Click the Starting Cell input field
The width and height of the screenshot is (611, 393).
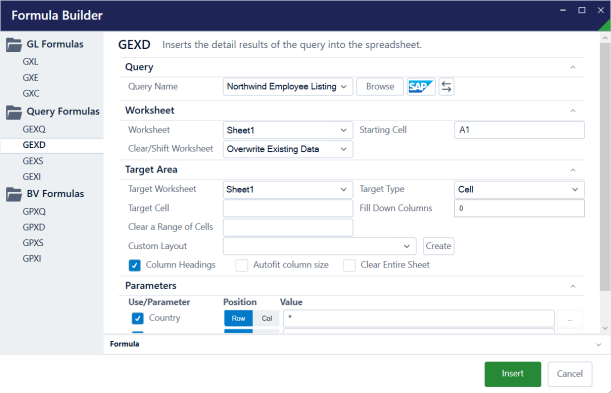tap(519, 130)
